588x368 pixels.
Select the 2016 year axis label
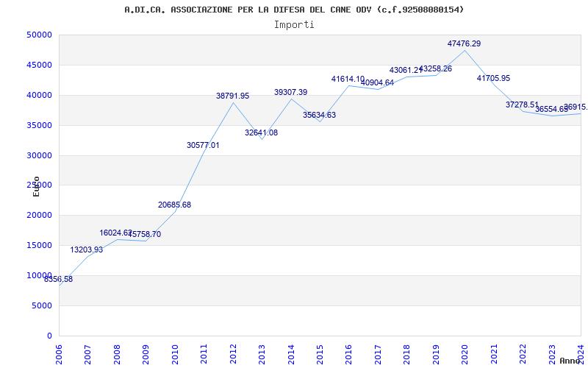click(x=349, y=355)
